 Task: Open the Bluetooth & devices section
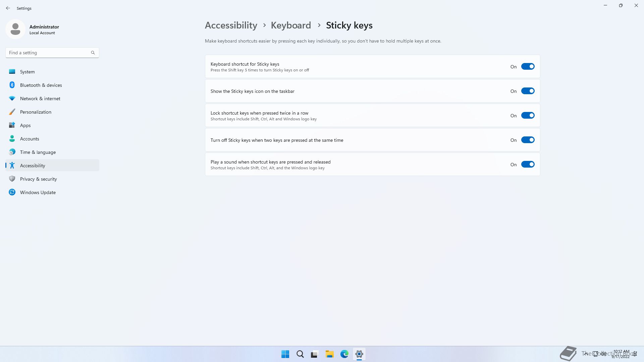[41, 85]
